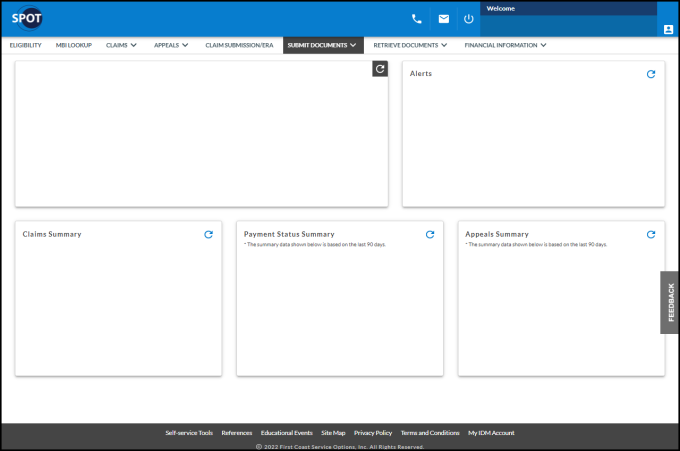Click the power logout icon
Image resolution: width=680 pixels, height=451 pixels.
[x=469, y=19]
